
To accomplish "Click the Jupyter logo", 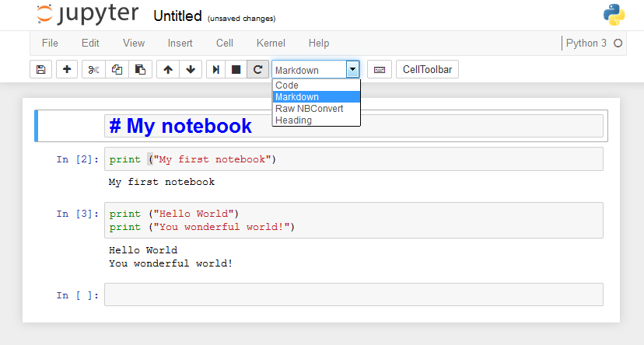I will point(87,14).
